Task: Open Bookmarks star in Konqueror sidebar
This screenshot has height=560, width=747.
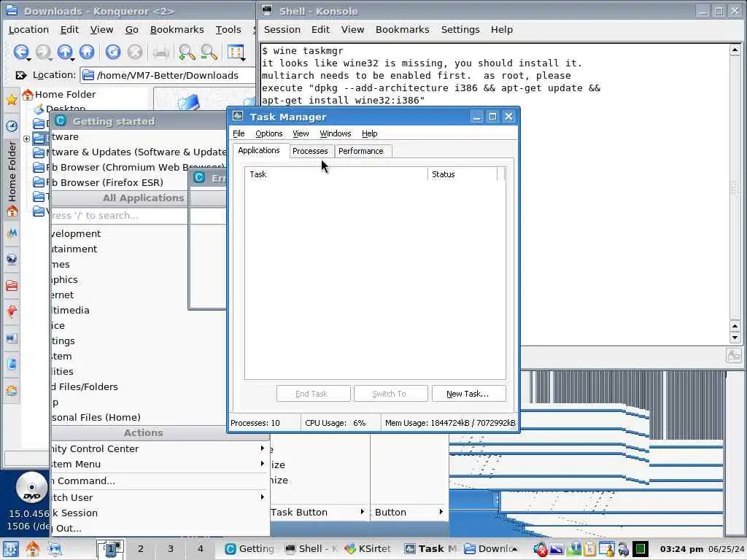Action: (12, 99)
